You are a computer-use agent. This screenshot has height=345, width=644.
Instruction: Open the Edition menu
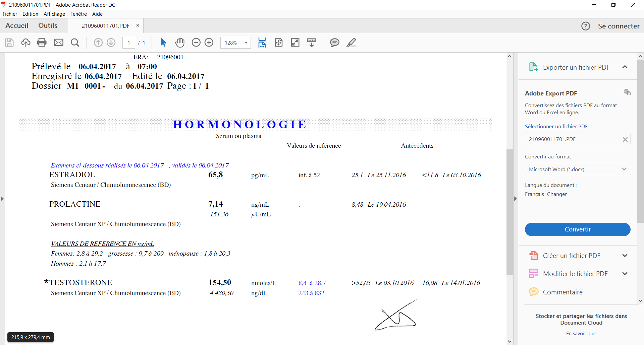pos(30,14)
